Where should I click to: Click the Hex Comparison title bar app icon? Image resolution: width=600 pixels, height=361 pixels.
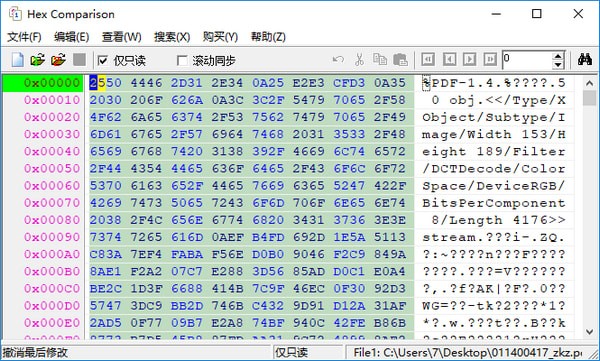point(15,14)
